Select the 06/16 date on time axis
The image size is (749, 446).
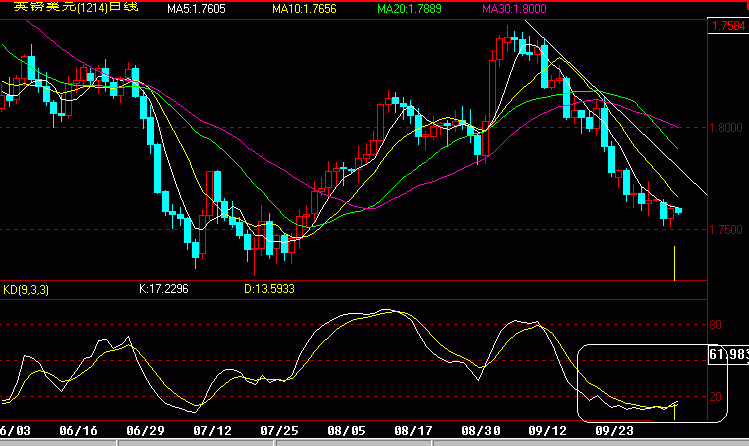[78, 431]
